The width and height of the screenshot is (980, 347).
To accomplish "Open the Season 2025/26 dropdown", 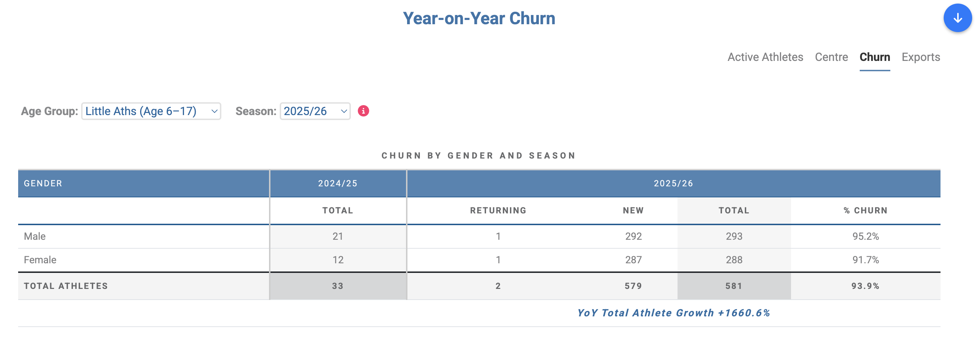I will [x=315, y=111].
